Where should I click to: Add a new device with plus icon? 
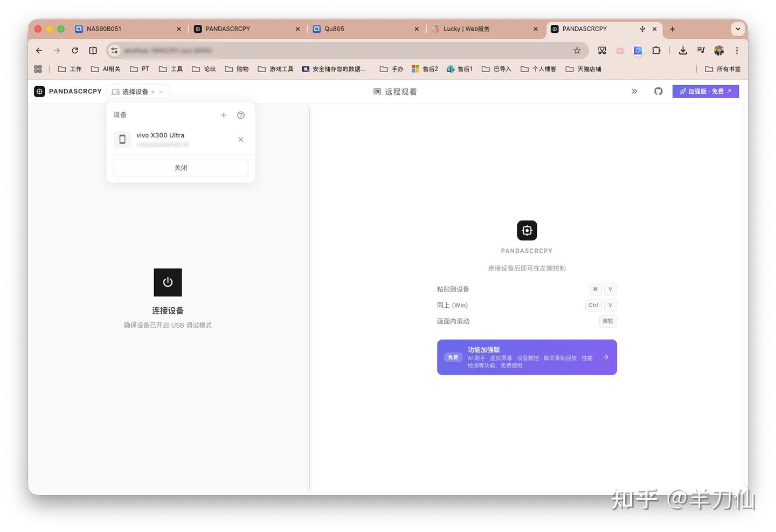coord(224,115)
